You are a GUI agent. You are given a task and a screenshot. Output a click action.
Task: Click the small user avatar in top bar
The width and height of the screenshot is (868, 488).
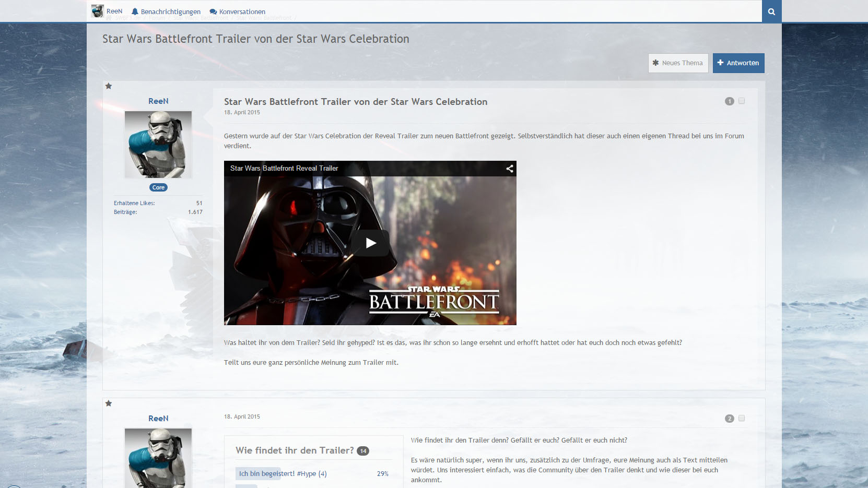pyautogui.click(x=97, y=11)
